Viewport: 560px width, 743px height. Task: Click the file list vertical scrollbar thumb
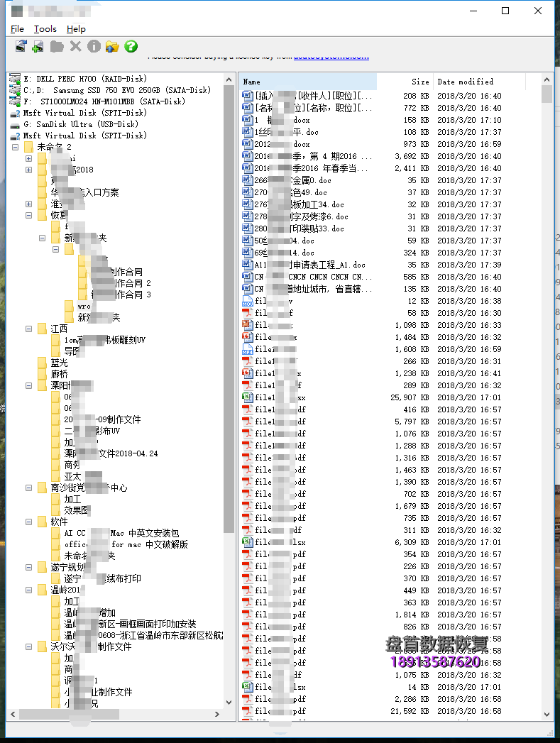pyautogui.click(x=547, y=94)
